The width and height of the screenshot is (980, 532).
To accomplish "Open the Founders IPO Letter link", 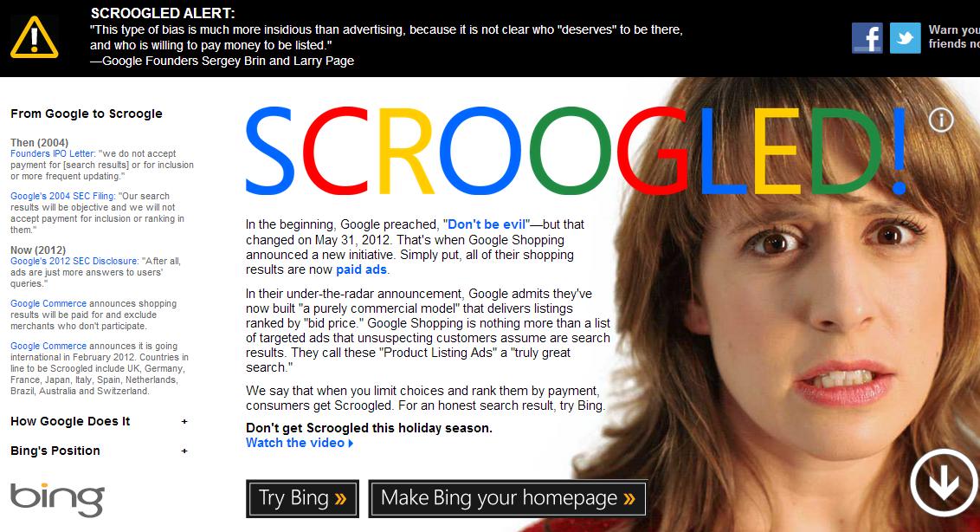I will [x=53, y=154].
